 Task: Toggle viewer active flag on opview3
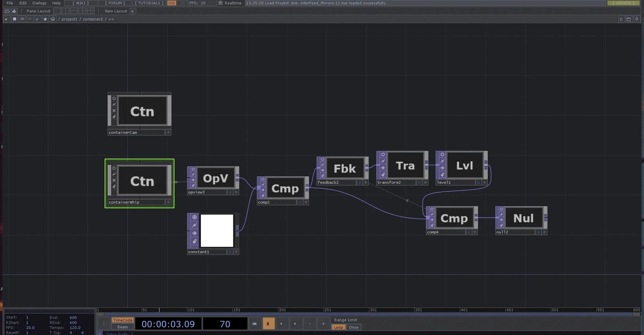click(193, 169)
